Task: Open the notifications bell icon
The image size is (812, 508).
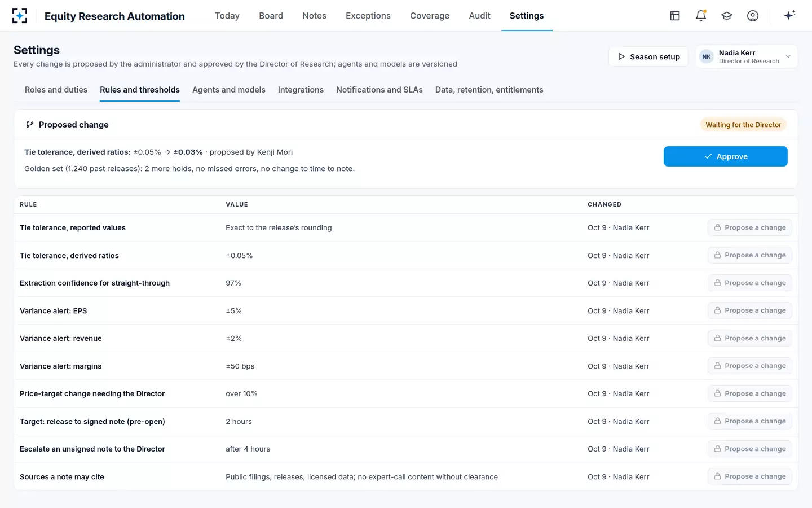Action: tap(701, 16)
